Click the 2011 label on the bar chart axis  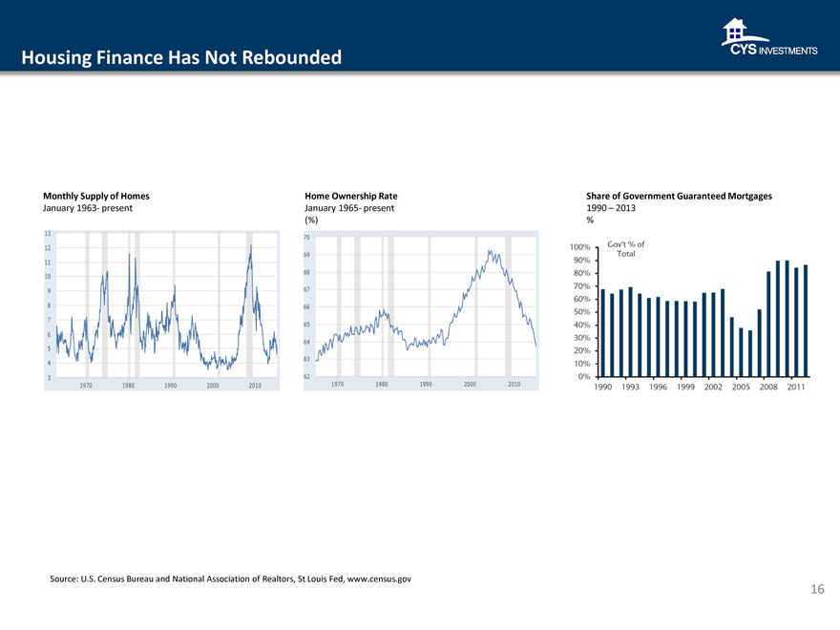tap(797, 388)
